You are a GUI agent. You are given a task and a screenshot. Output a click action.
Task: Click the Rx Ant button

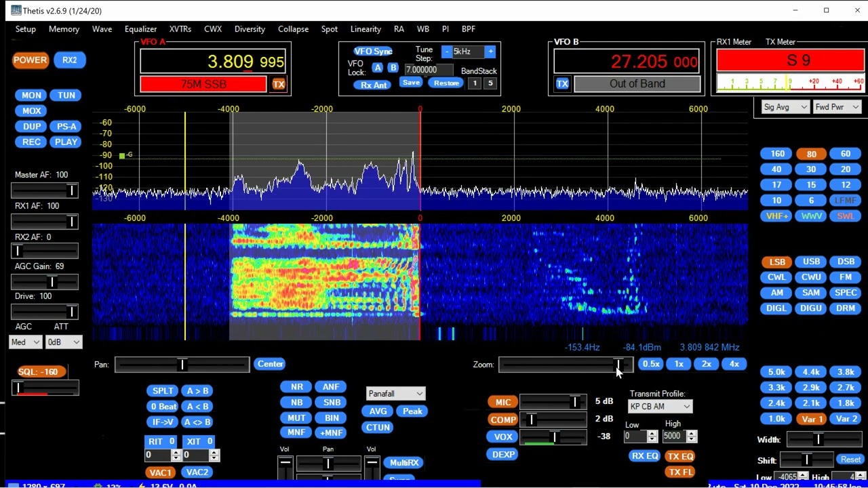(374, 85)
